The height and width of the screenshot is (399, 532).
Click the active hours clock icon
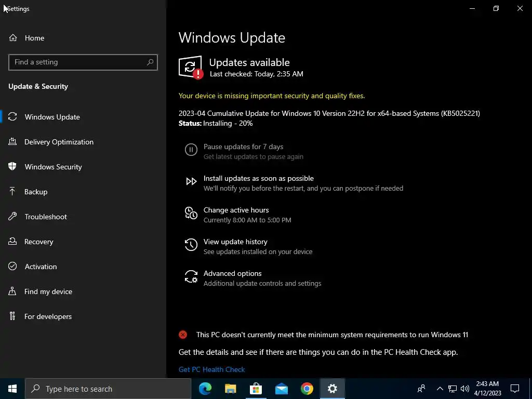[191, 212]
